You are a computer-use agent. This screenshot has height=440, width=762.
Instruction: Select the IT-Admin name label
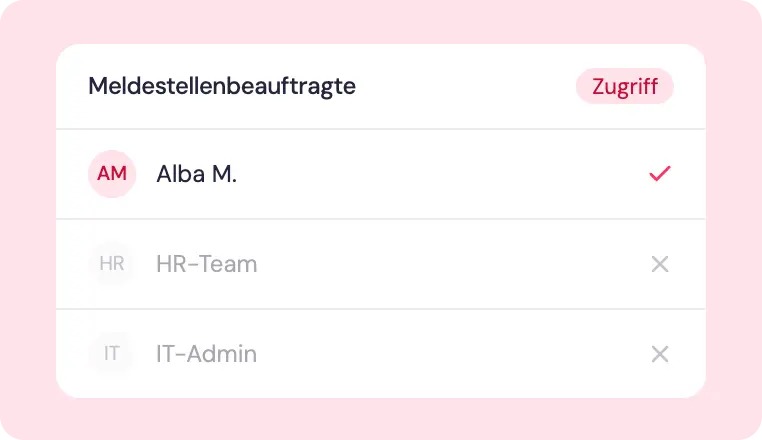207,354
